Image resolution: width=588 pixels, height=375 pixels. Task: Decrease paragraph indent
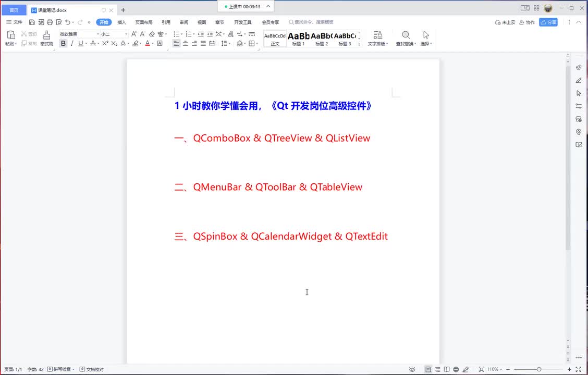201,34
